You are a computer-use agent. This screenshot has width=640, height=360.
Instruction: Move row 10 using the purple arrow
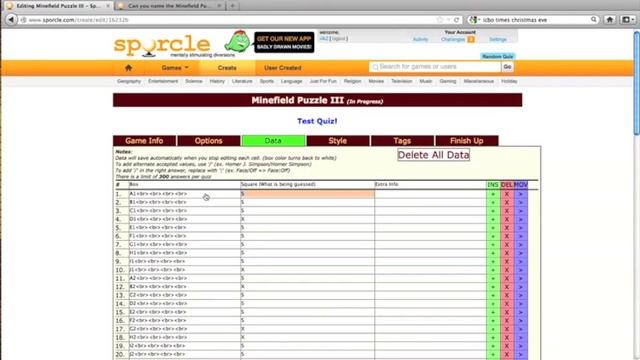[520, 270]
